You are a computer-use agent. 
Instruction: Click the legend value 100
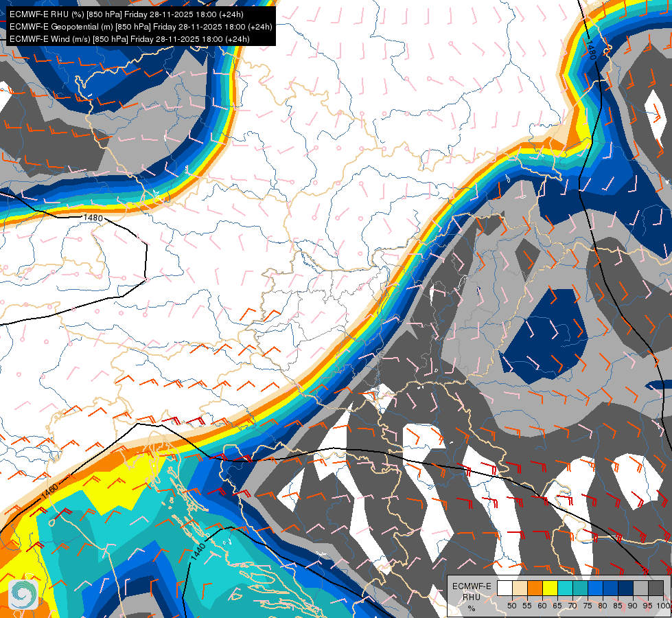663,606
